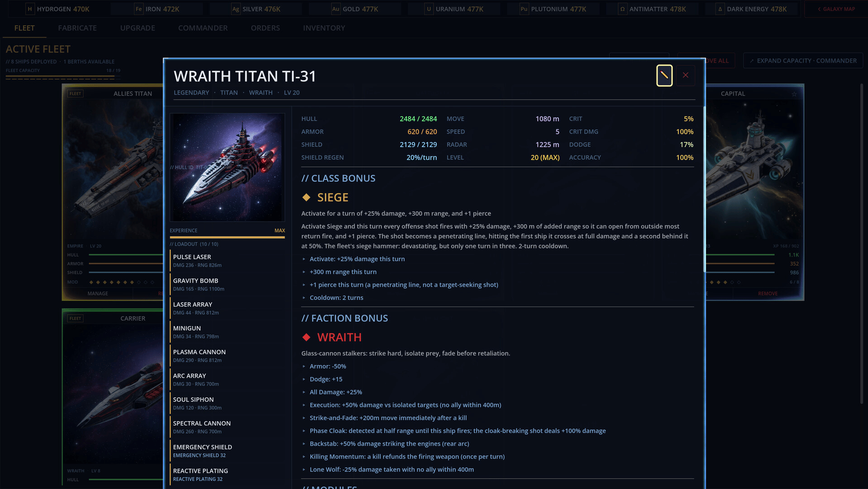Click the Allies Titan ship artwork
Image resolution: width=868 pixels, height=489 pixels.
point(113,170)
